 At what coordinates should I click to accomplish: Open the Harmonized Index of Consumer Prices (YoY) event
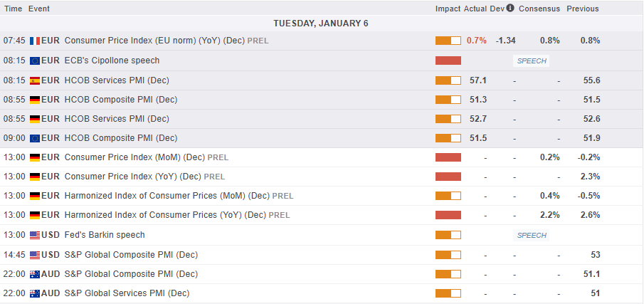pyautogui.click(x=167, y=215)
